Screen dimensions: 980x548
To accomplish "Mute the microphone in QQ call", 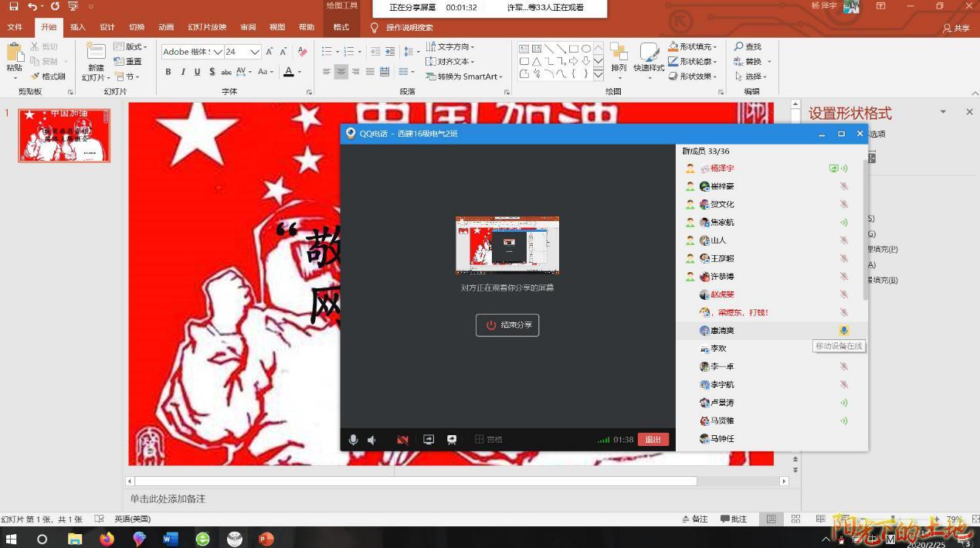I will 353,440.
